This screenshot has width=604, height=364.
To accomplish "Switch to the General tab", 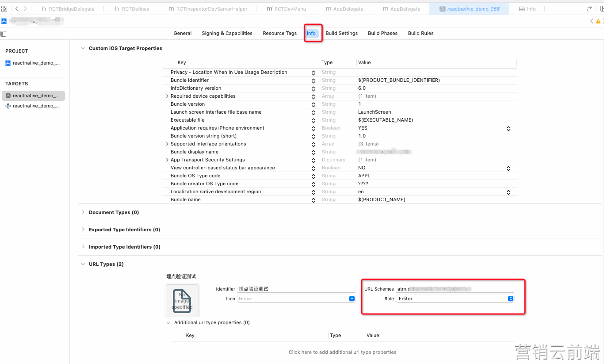I will tap(183, 33).
